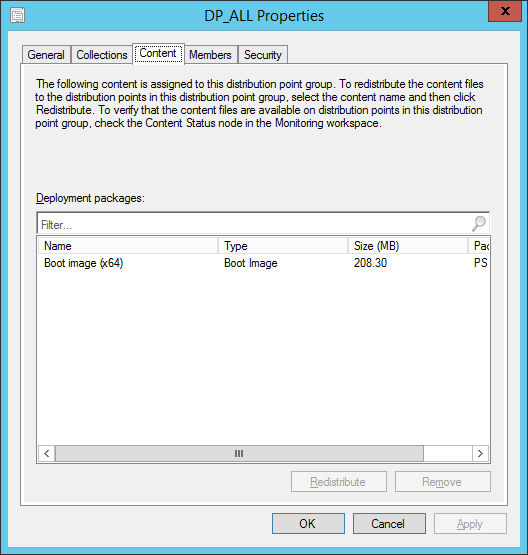Click the Redistribute button

pyautogui.click(x=339, y=481)
